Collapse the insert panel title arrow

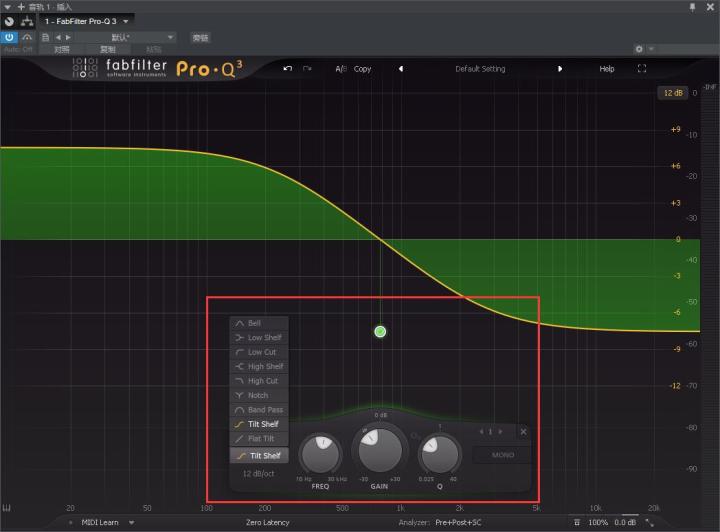pos(7,7)
